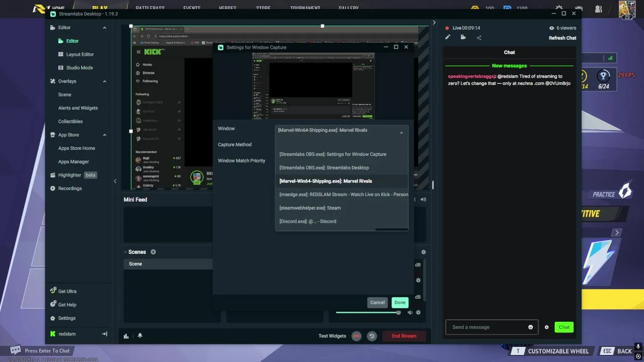Open performance stats bar-chart icon

(x=126, y=336)
